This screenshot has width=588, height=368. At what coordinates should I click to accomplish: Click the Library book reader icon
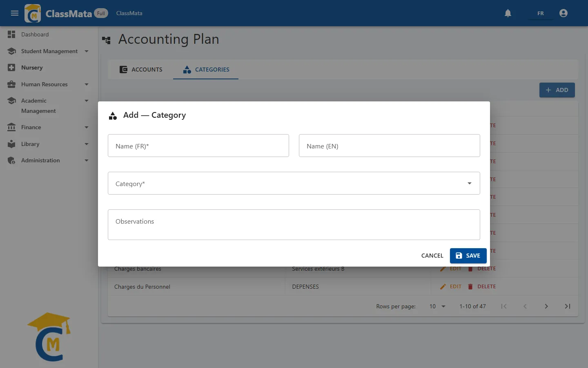click(x=11, y=144)
